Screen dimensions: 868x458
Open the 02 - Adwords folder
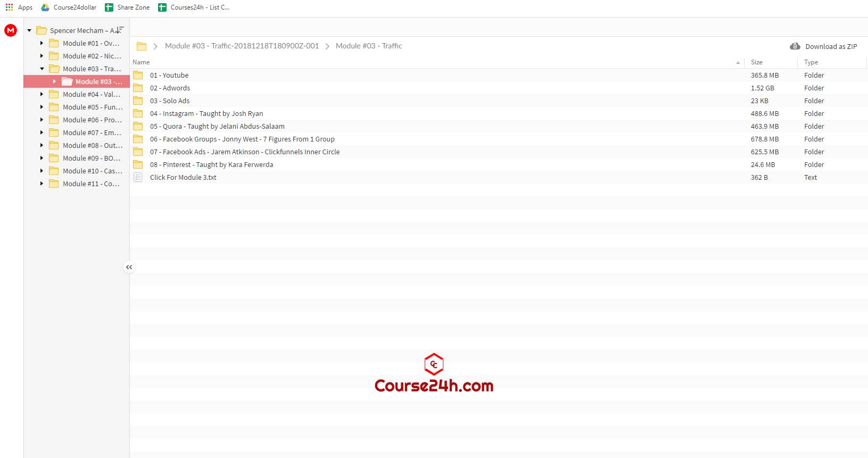(170, 88)
